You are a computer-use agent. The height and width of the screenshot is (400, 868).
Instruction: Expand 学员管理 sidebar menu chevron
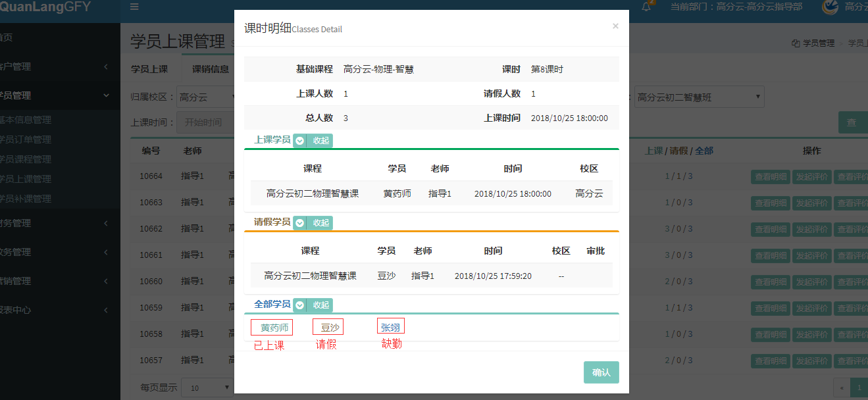tap(107, 95)
